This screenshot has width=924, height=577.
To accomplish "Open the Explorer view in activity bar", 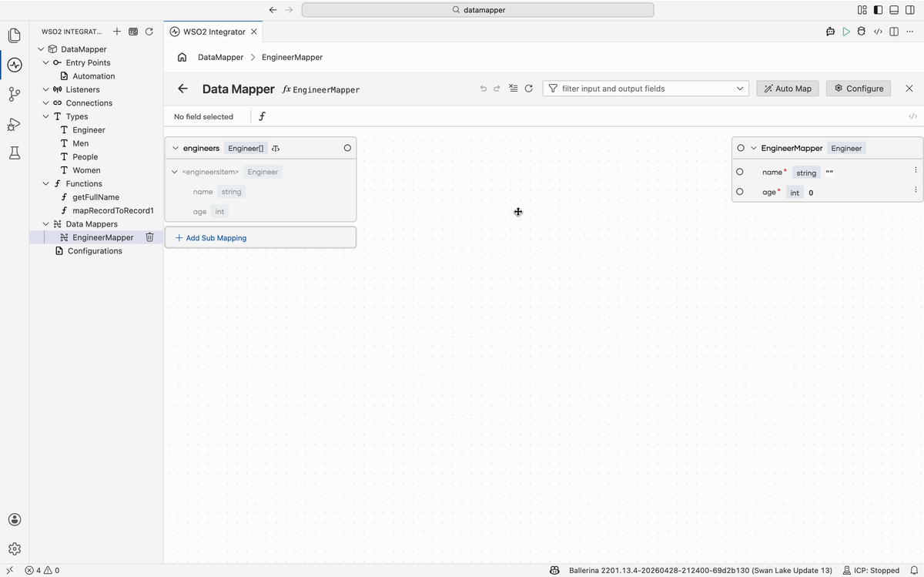I will pyautogui.click(x=14, y=35).
